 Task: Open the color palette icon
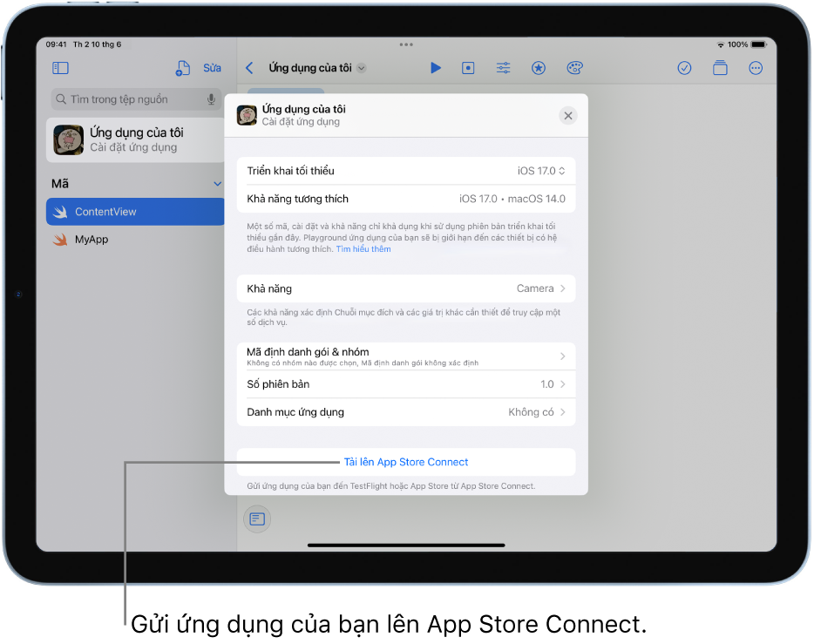coord(574,68)
